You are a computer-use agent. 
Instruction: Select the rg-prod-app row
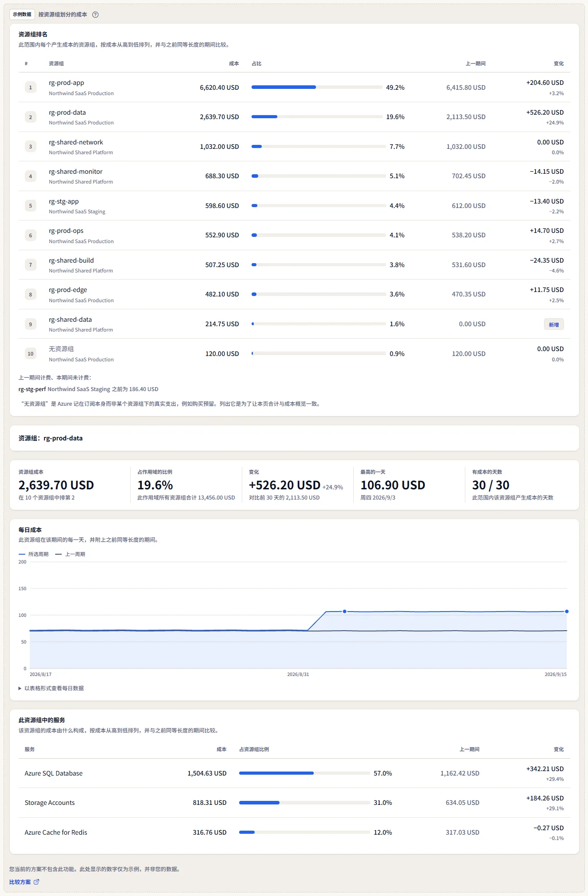[x=294, y=88]
